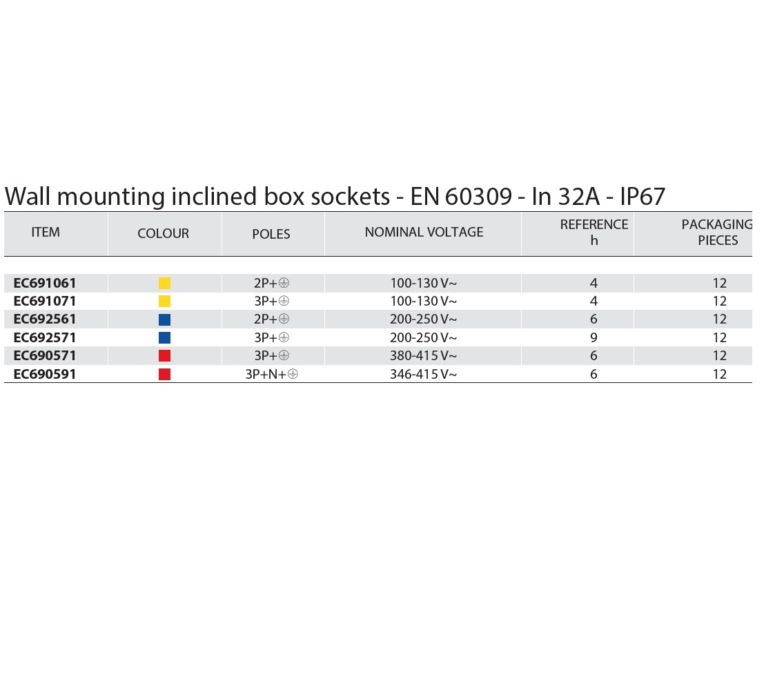The image size is (784, 690).
Task: Click packaging value 12 in row EC691071
Action: pos(720,301)
